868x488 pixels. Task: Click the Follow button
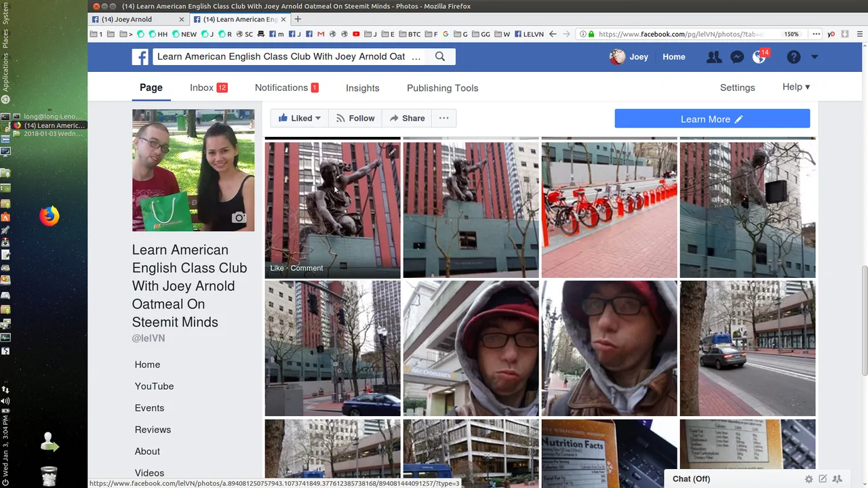pyautogui.click(x=355, y=118)
